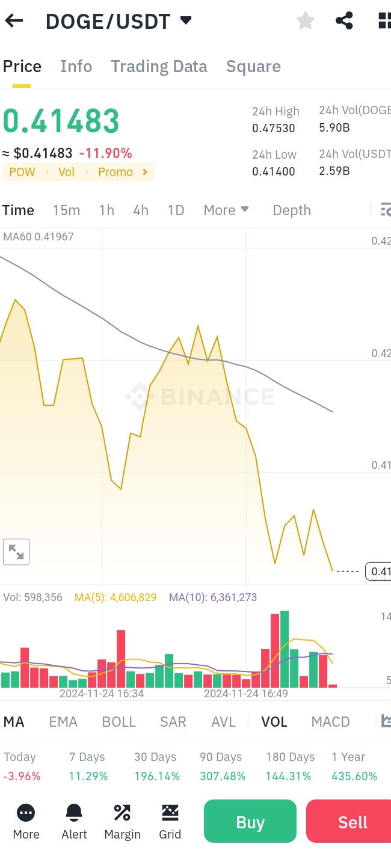Open the Alert bell icon
This screenshot has height=868, width=391.
coord(74,821)
